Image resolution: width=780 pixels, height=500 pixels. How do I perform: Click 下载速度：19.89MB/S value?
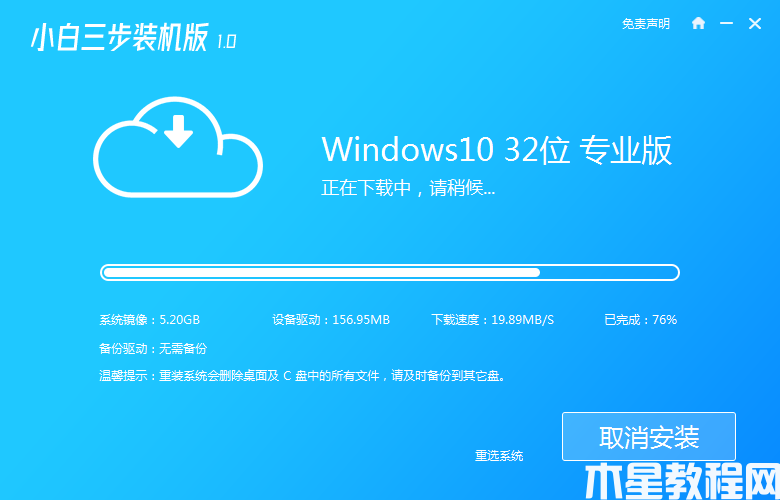[x=492, y=319]
